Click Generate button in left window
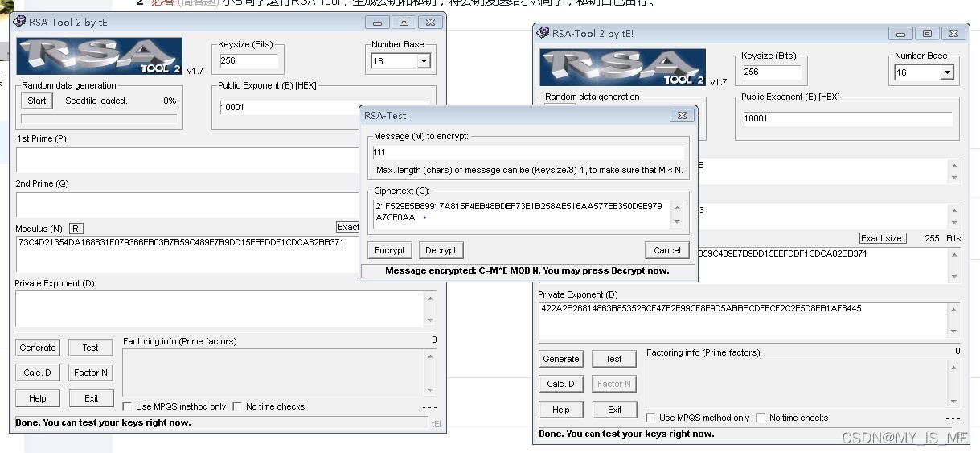980x453 pixels. coord(38,348)
